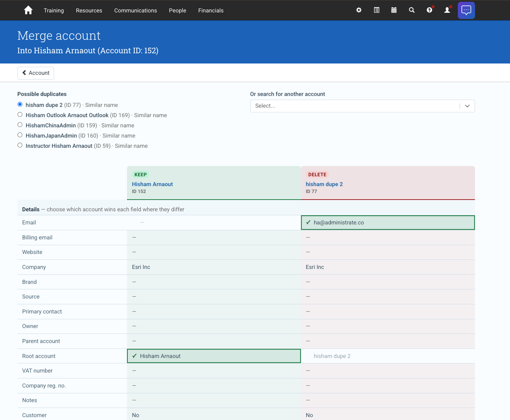510x420 pixels.
Task: Select HishamChinaAdmin duplicate radio
Action: pos(20,125)
